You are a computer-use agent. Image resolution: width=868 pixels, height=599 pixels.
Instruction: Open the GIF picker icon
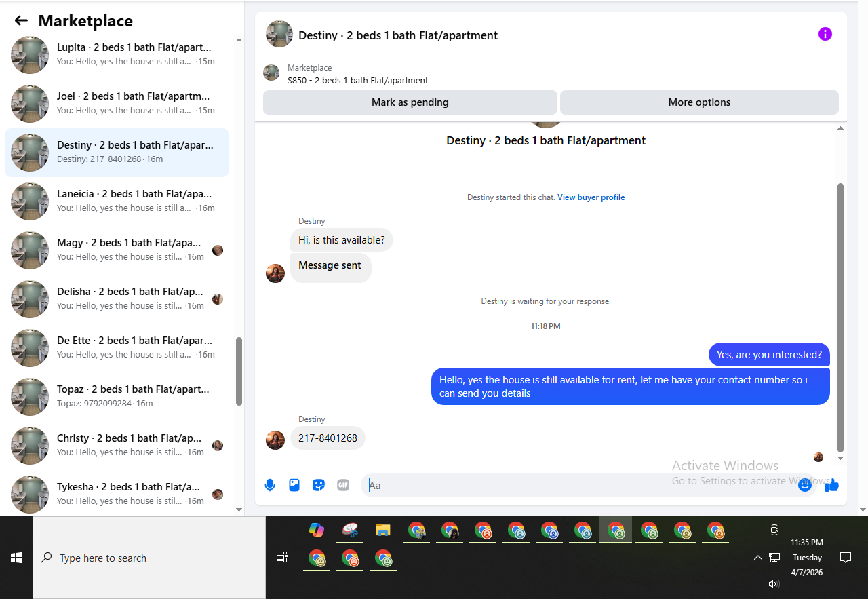click(x=343, y=485)
